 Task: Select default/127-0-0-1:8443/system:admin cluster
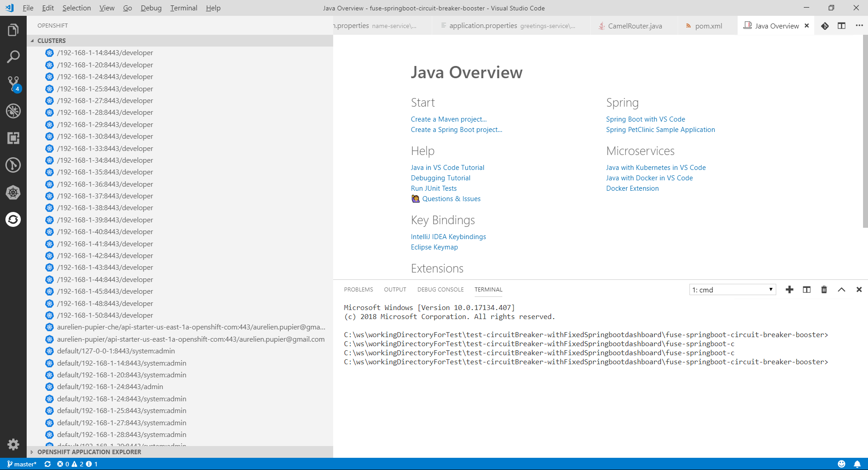pos(180,351)
